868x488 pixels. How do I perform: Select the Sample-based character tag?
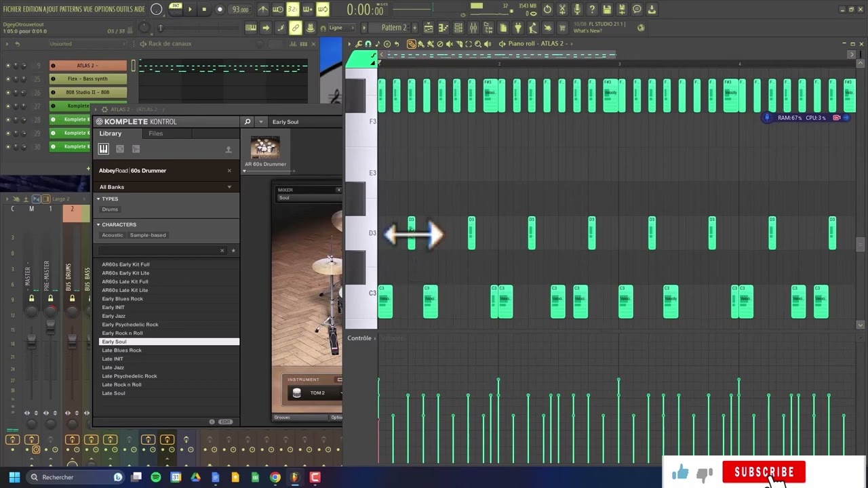(x=148, y=235)
